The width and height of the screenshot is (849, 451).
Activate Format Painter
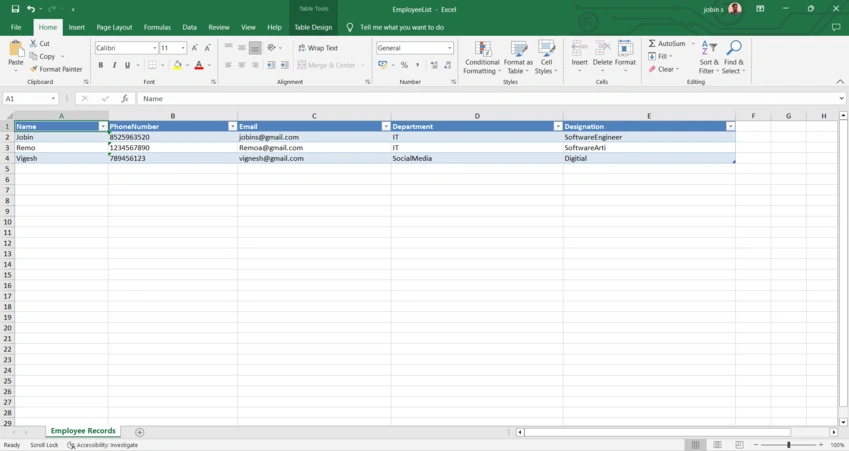[56, 69]
